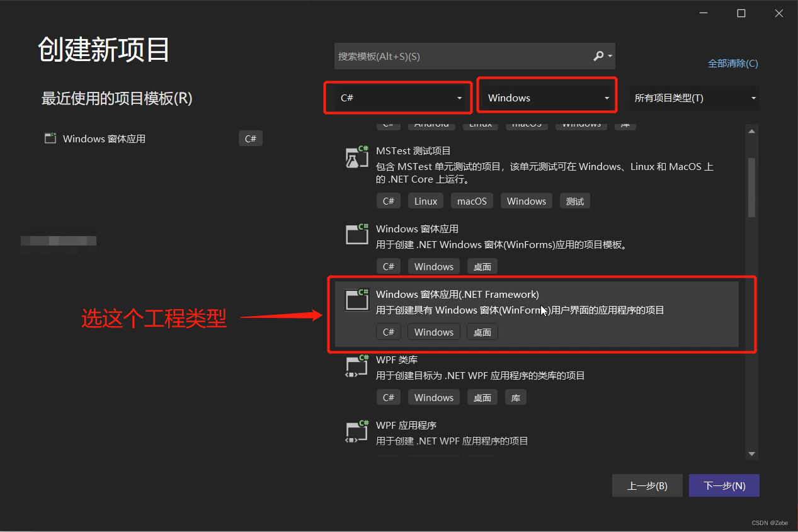Go to next step with 下一步 button
This screenshot has width=798, height=532.
724,485
